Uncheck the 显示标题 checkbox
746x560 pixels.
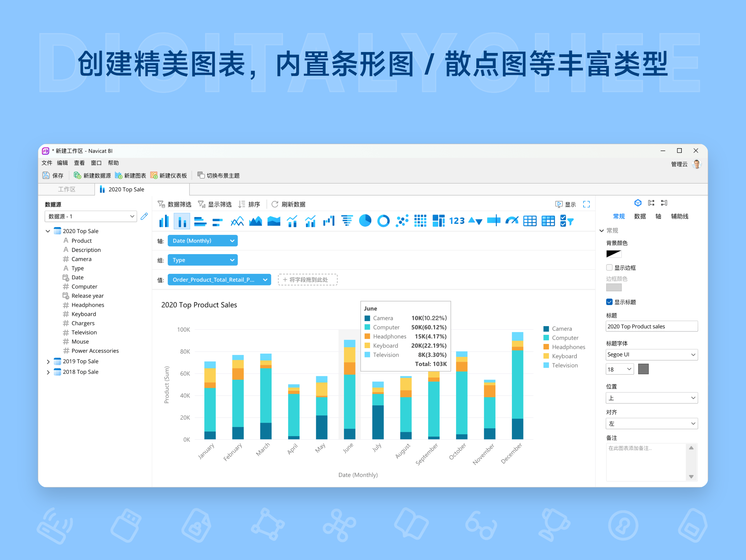(609, 302)
